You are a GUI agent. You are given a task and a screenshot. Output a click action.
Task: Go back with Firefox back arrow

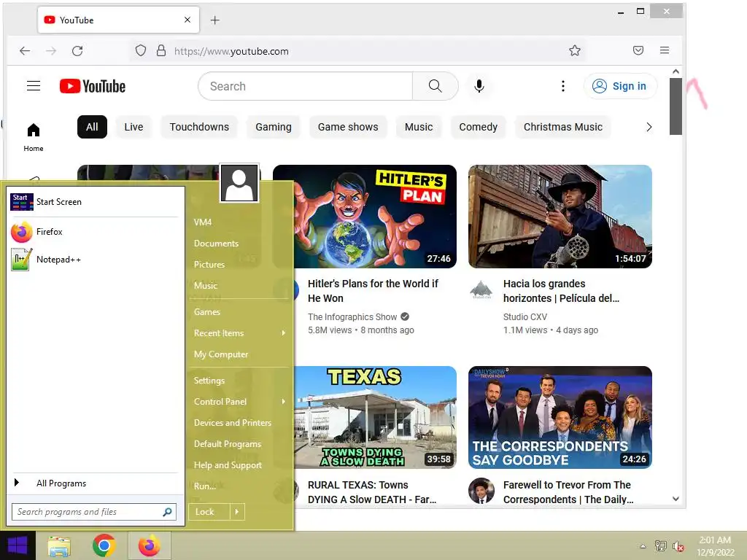point(25,51)
